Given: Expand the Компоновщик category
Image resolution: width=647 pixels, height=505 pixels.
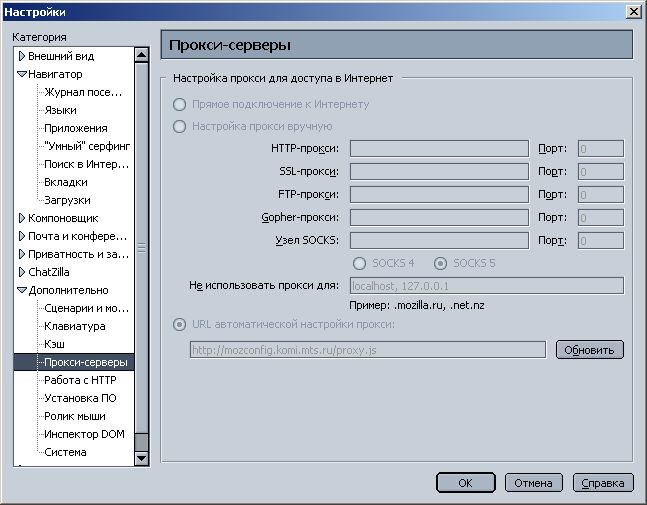Looking at the screenshot, I should [x=21, y=218].
